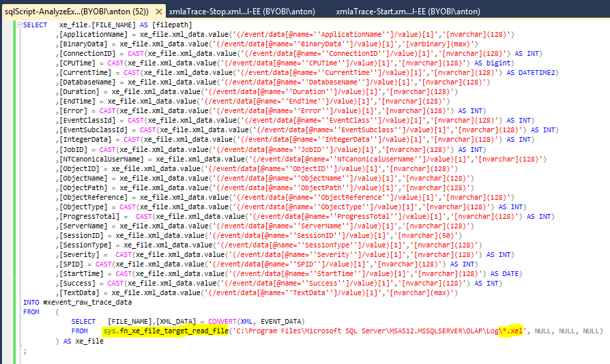The width and height of the screenshot is (610, 364).
Task: Click the [JobID] column alias
Action: (73, 149)
